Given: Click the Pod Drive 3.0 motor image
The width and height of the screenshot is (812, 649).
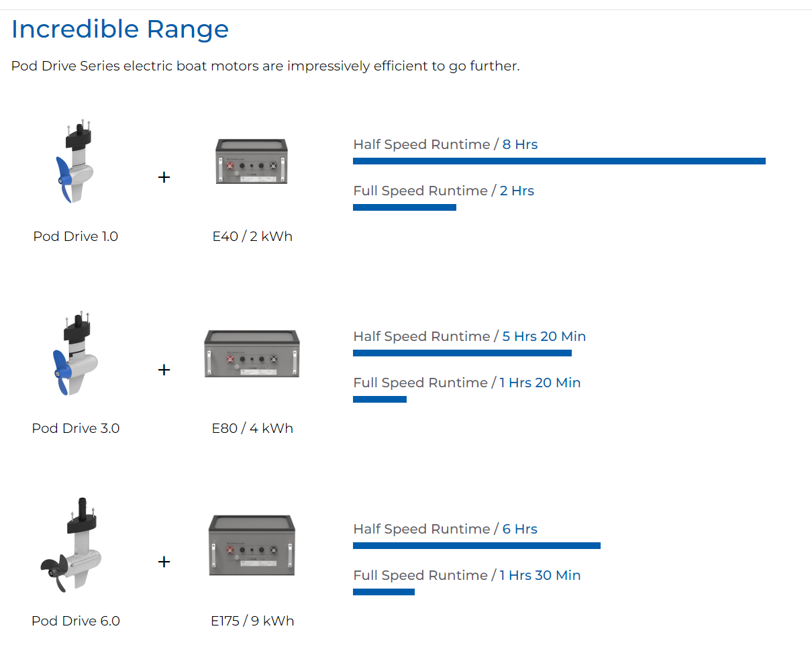Looking at the screenshot, I should point(75,354).
